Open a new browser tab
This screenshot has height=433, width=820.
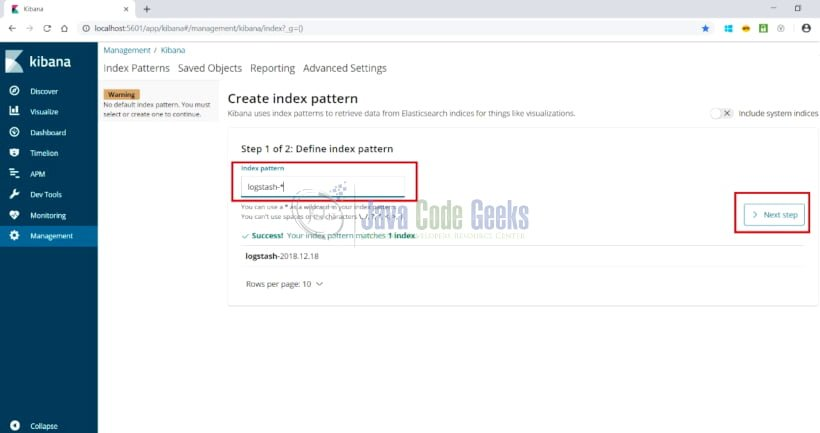(147, 9)
